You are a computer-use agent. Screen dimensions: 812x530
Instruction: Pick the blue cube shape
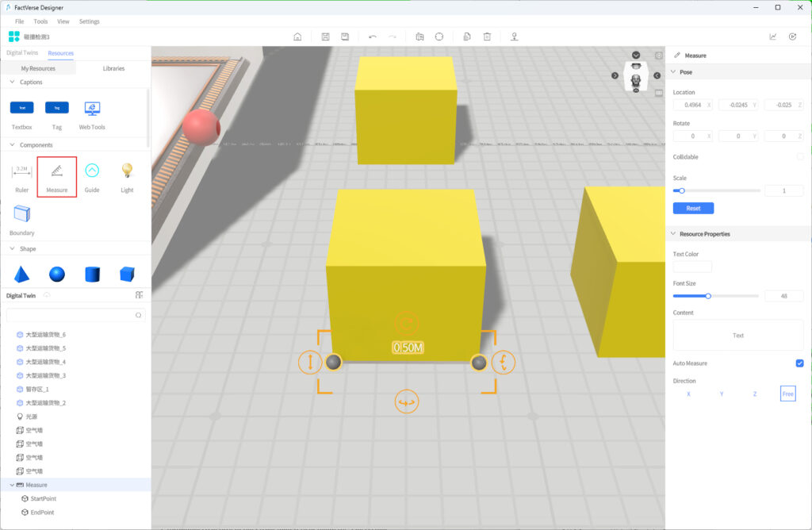click(x=127, y=274)
